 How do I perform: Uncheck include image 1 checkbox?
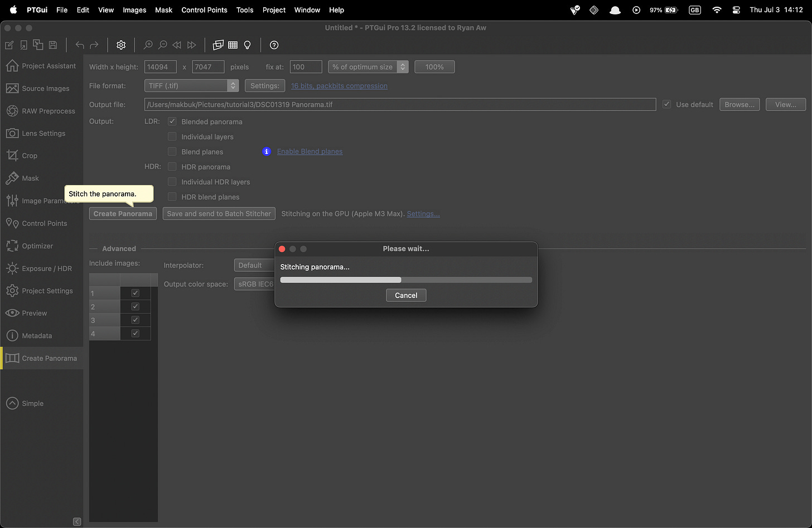[135, 293]
